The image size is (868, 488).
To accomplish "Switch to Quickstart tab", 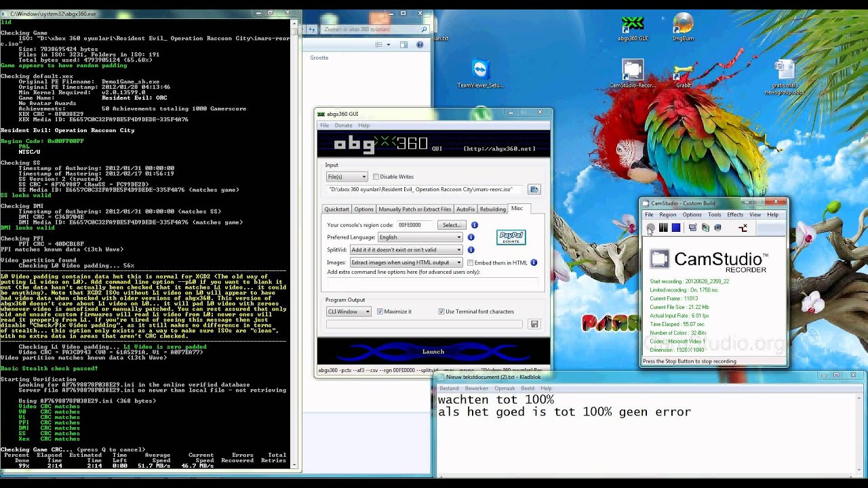I will pyautogui.click(x=336, y=209).
